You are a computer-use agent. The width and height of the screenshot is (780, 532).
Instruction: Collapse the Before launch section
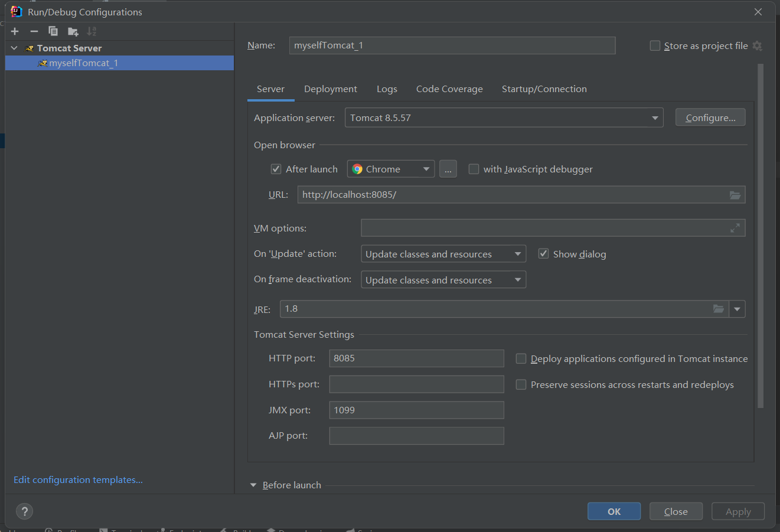point(253,485)
